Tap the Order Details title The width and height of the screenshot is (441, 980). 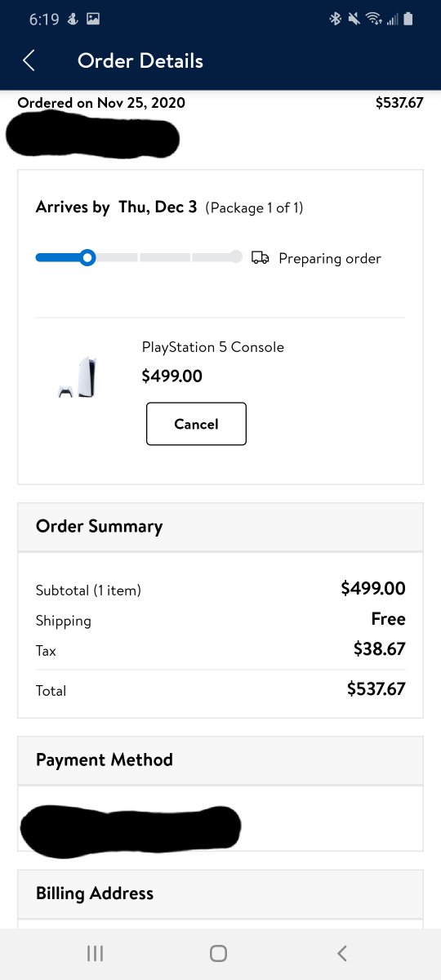140,61
